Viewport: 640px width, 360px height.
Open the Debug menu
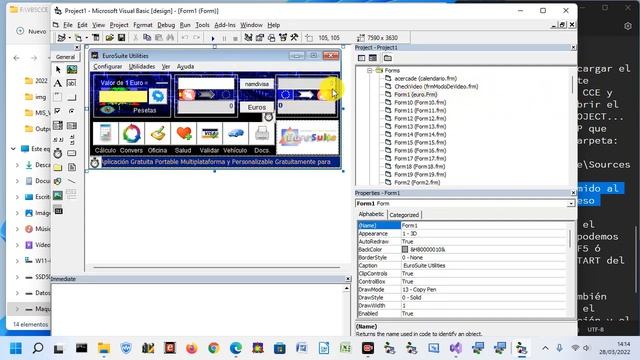tap(166, 25)
